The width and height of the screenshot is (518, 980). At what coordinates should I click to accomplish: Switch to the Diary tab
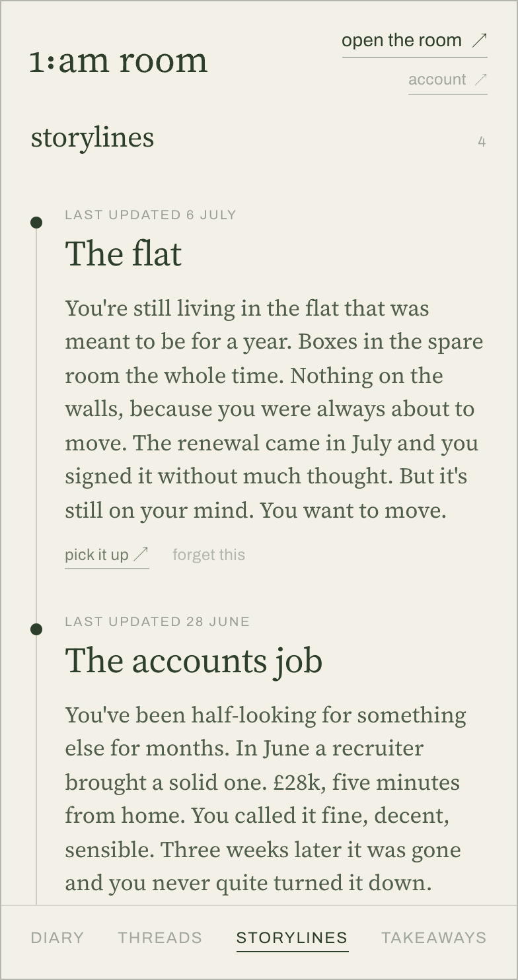tap(57, 938)
